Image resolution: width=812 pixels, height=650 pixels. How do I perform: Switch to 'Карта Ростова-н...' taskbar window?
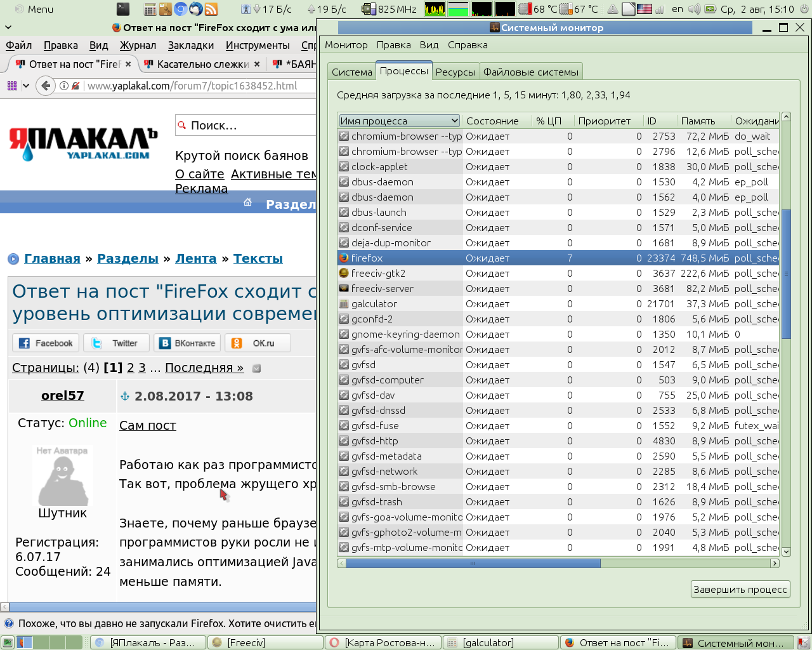click(x=383, y=642)
